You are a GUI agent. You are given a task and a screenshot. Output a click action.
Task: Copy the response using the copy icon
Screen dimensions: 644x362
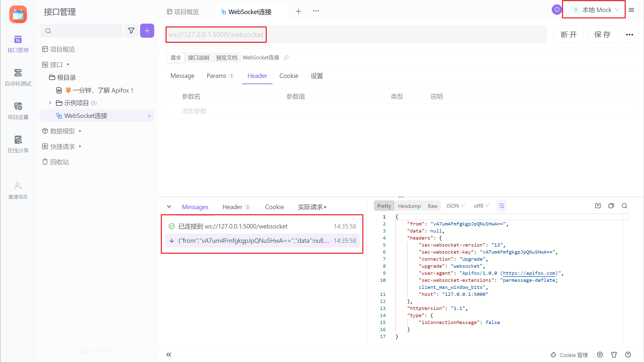(611, 206)
